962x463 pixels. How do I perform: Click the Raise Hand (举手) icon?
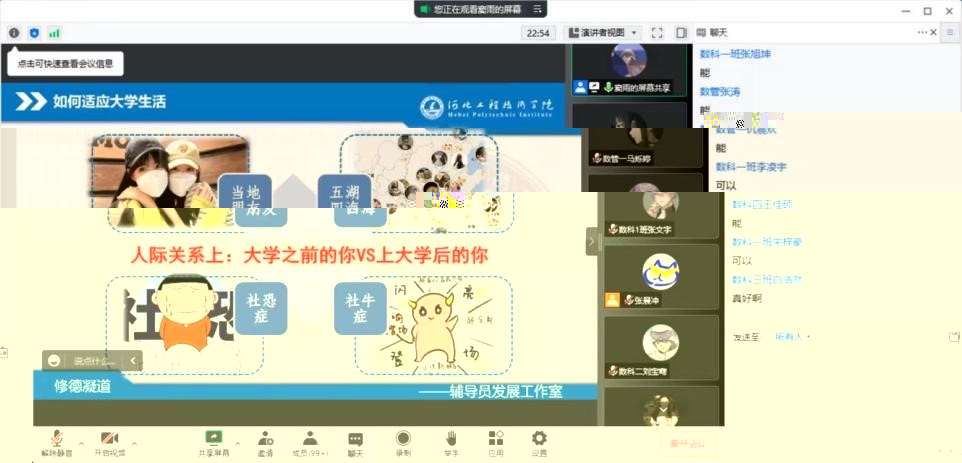(451, 443)
